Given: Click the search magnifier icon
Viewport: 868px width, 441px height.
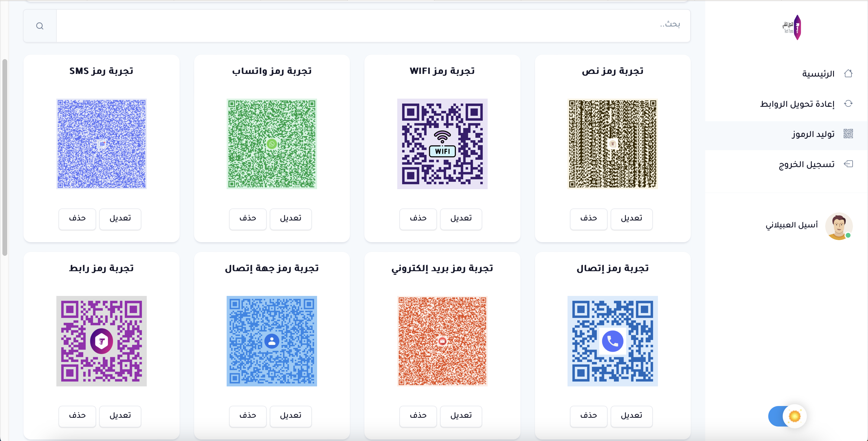Looking at the screenshot, I should [x=40, y=26].
